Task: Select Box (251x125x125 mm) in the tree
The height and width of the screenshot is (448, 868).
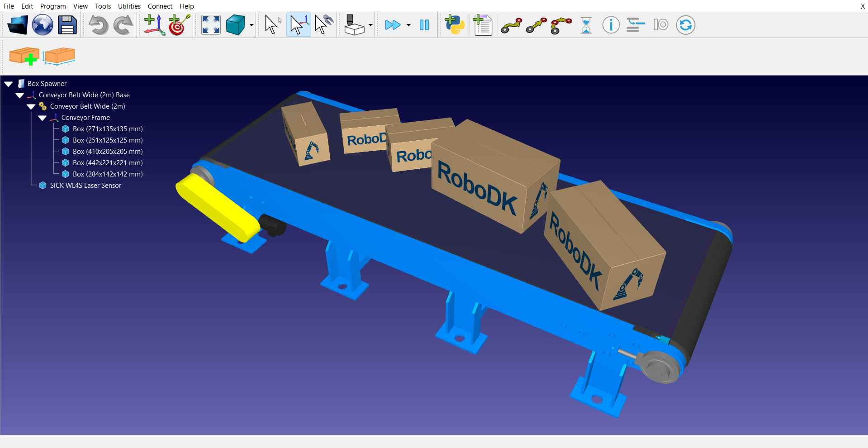Action: [108, 140]
